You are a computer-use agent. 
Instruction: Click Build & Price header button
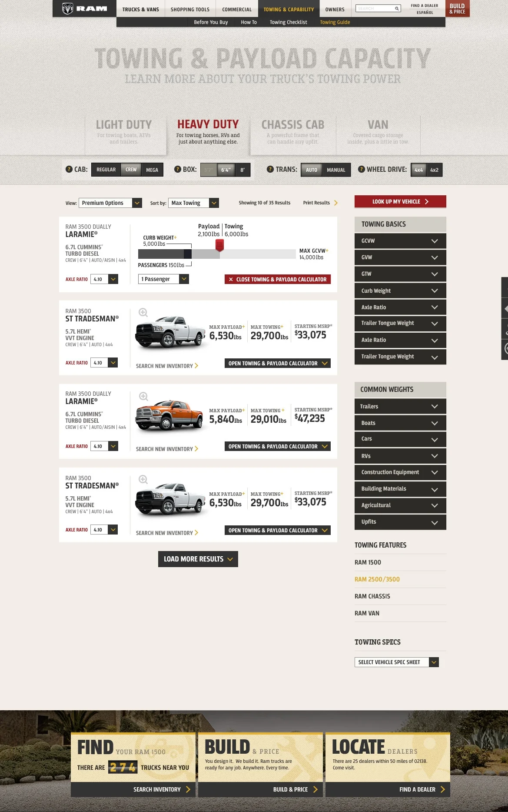click(457, 9)
